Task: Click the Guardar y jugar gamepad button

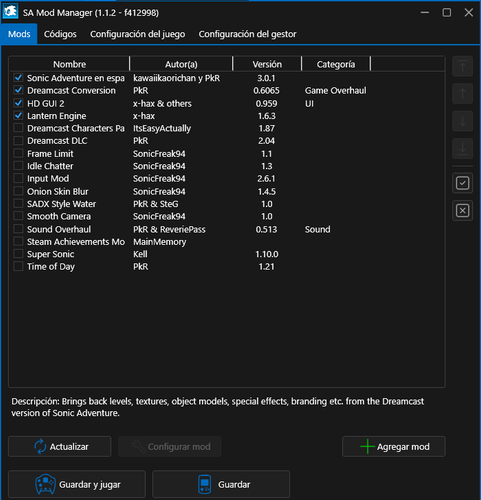Action: pyautogui.click(x=77, y=484)
